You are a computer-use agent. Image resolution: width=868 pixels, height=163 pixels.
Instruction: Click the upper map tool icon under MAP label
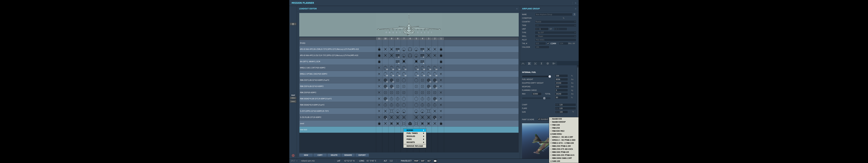(x=293, y=98)
